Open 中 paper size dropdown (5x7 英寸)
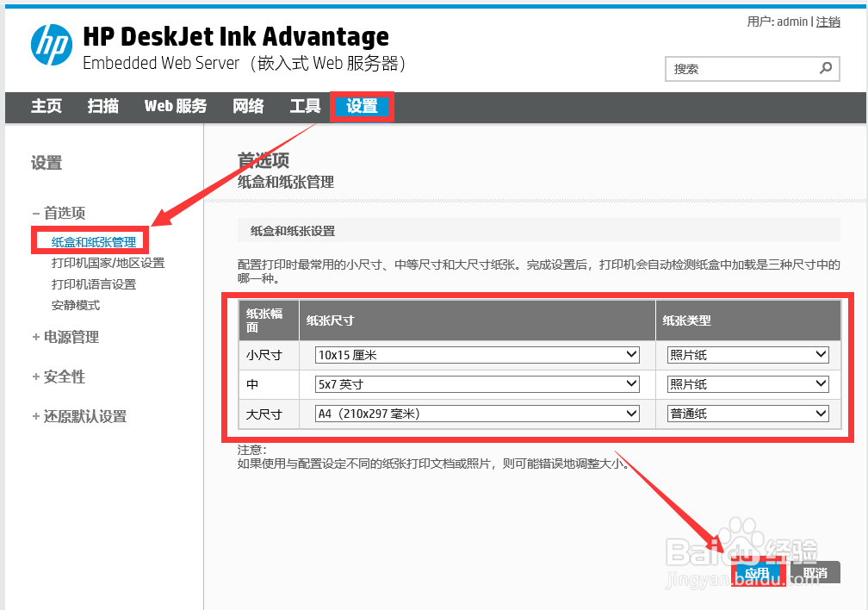Image resolution: width=868 pixels, height=610 pixels. pyautogui.click(x=477, y=384)
